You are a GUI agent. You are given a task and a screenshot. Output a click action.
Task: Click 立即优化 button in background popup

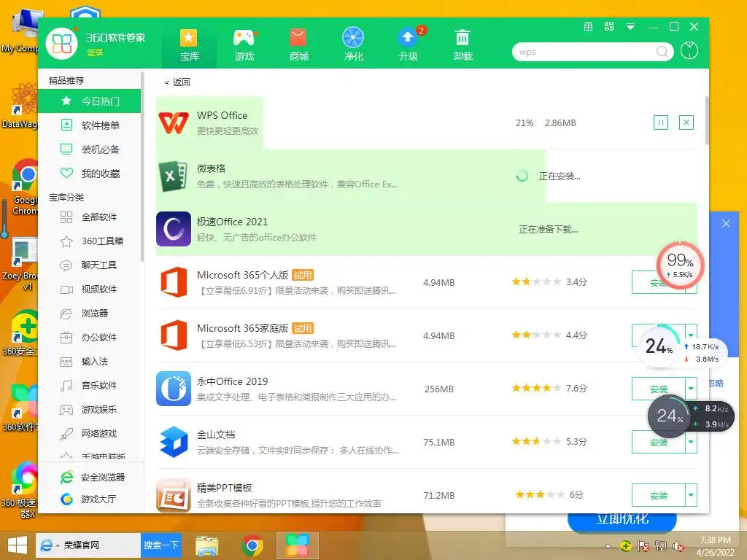[622, 521]
